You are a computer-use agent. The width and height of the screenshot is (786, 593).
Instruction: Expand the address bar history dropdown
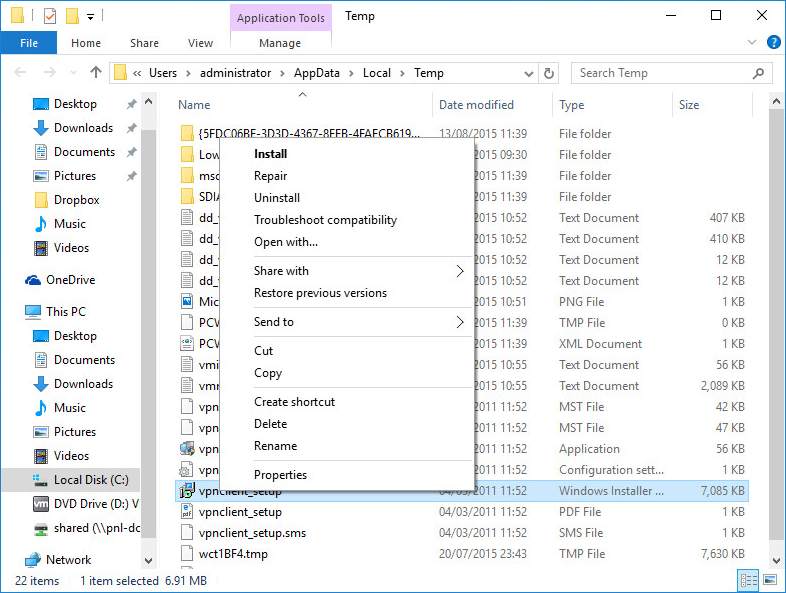528,74
